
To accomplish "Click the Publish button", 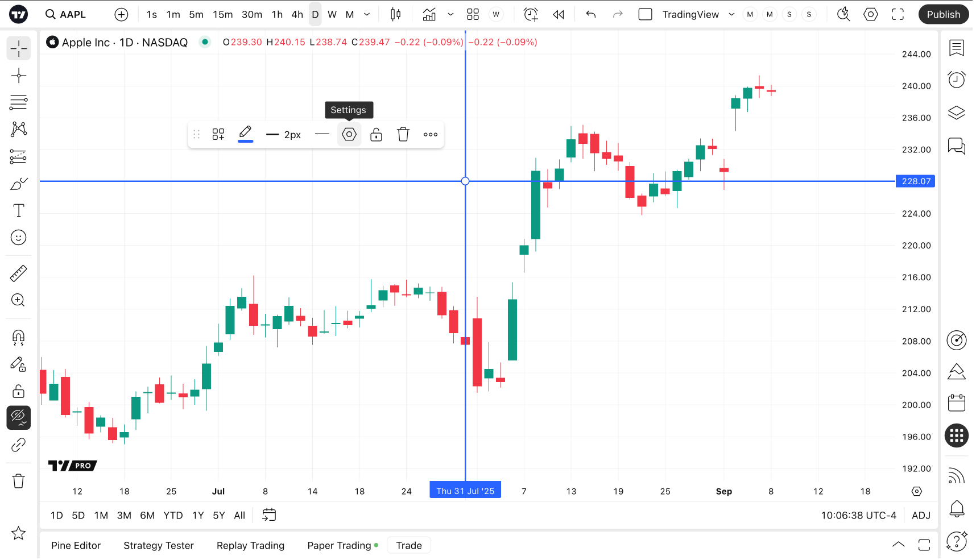I will pyautogui.click(x=944, y=15).
